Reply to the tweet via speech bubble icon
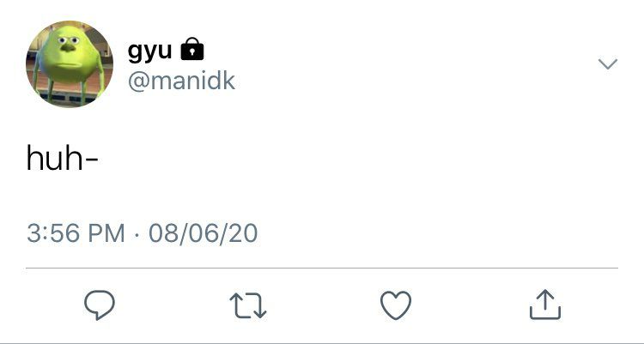The image size is (644, 344). coord(100,305)
